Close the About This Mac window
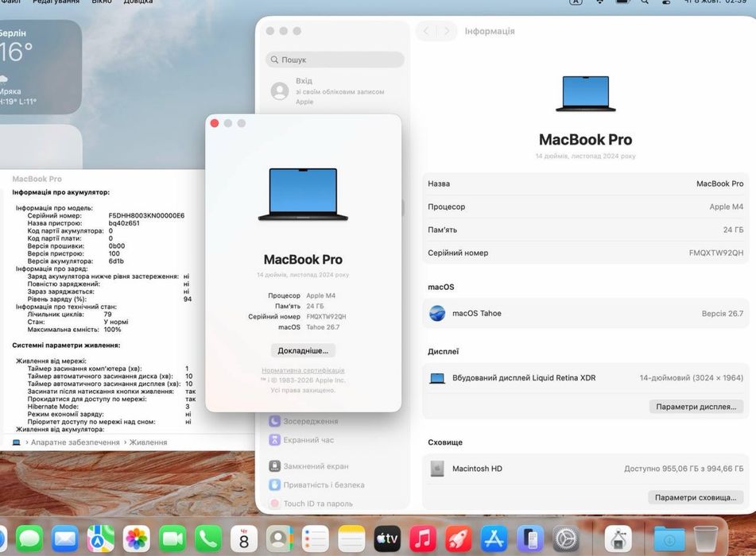The width and height of the screenshot is (756, 556). (x=215, y=123)
